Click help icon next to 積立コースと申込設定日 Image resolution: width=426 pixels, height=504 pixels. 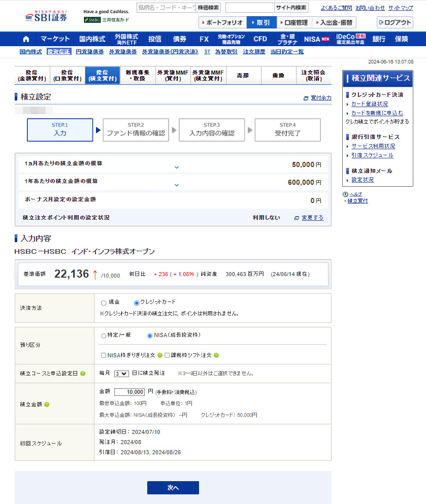pyautogui.click(x=83, y=374)
